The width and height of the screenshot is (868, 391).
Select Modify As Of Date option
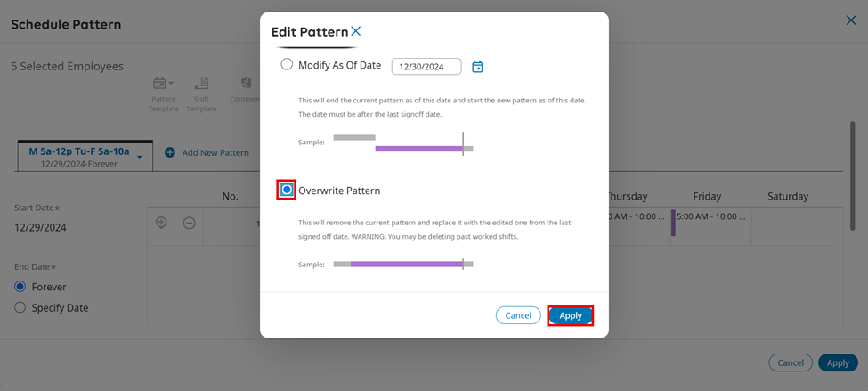coord(287,65)
